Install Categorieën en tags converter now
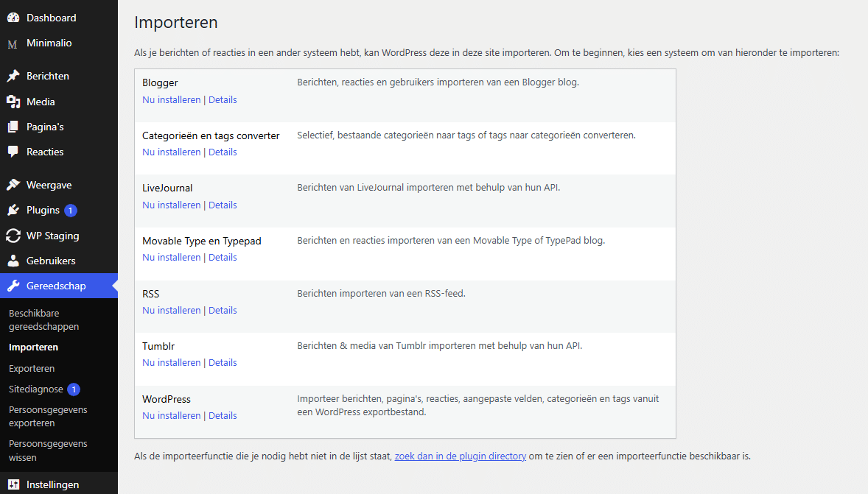Screen dimensions: 868x494 pos(171,152)
